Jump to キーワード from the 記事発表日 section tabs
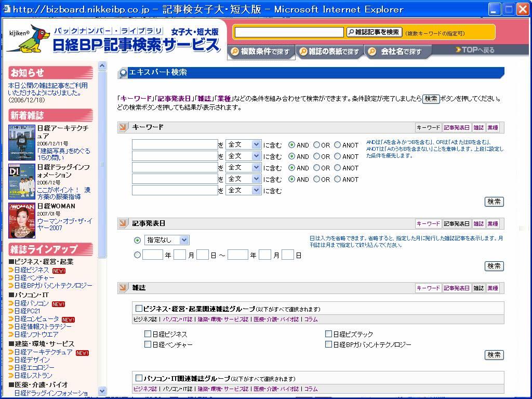532x399 pixels. (428, 223)
